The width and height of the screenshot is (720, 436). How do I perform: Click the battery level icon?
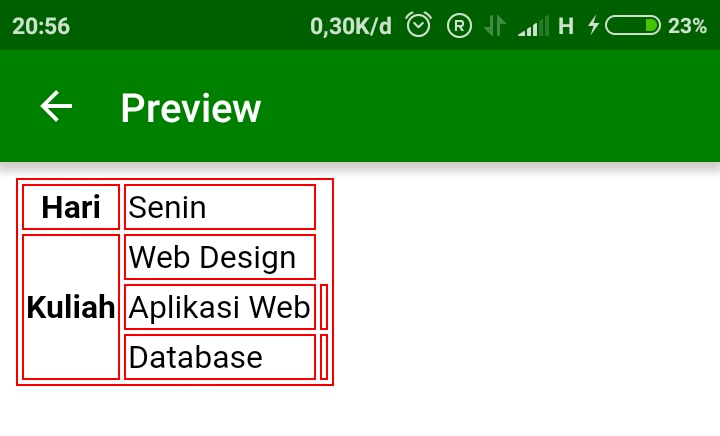632,26
